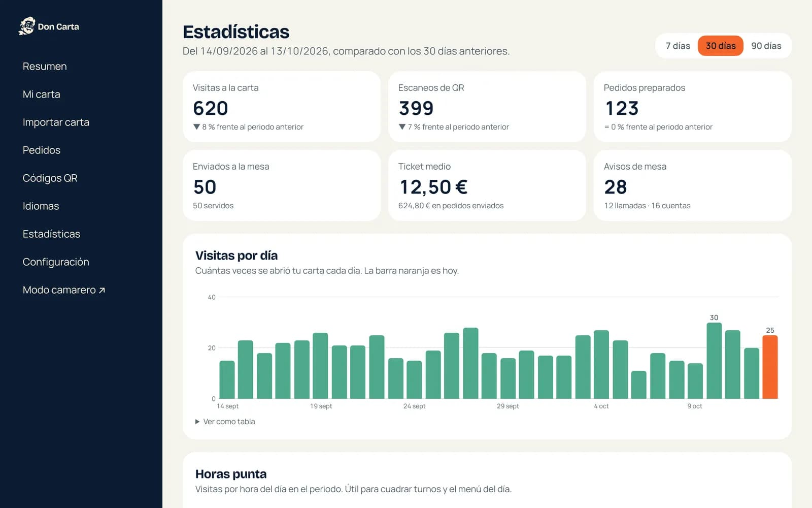Click the Pedidos preparados value 123
Screen dimensions: 812x508
point(622,108)
